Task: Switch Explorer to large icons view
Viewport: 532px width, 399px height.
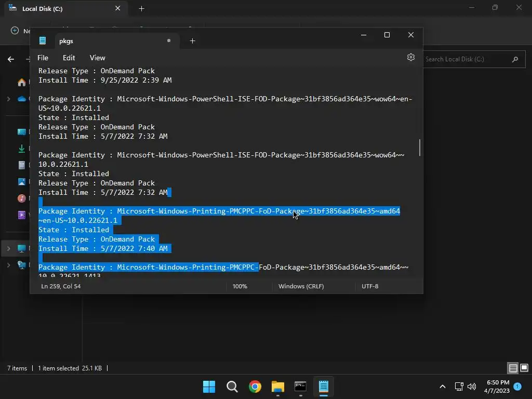Action: point(524,368)
